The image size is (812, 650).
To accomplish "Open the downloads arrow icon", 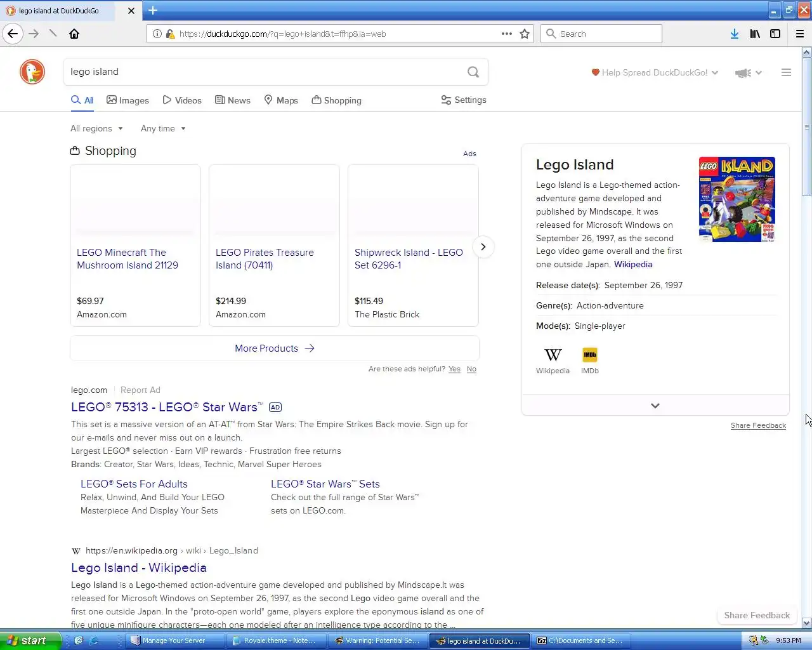I will [735, 34].
